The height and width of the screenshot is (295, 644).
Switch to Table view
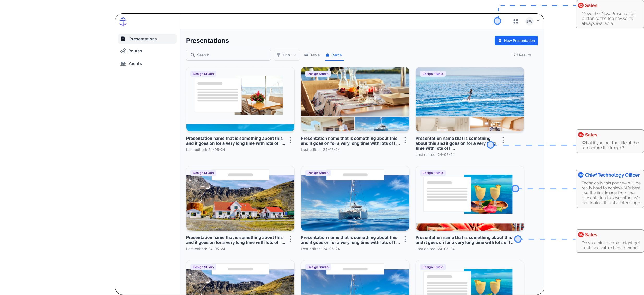pyautogui.click(x=312, y=55)
